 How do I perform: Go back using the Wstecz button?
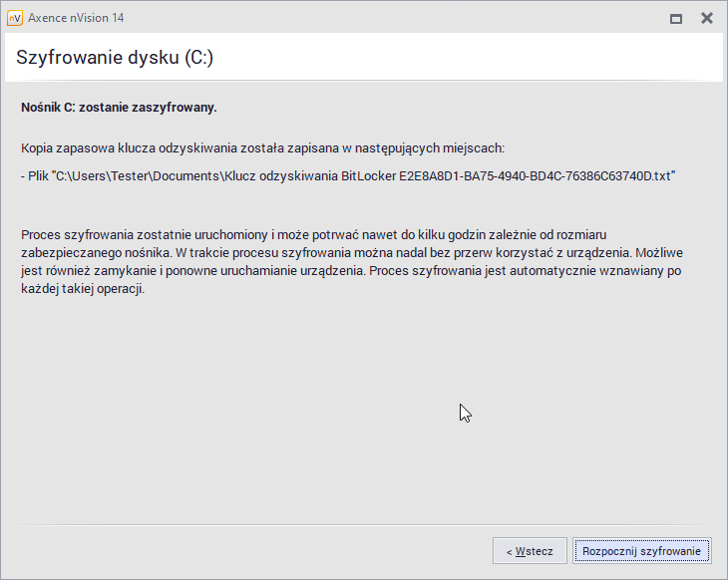[530, 551]
